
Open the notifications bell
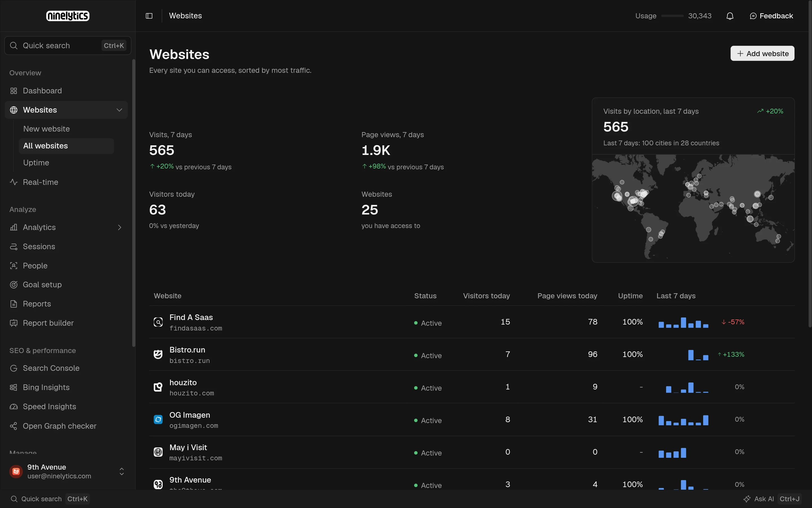tap(730, 16)
